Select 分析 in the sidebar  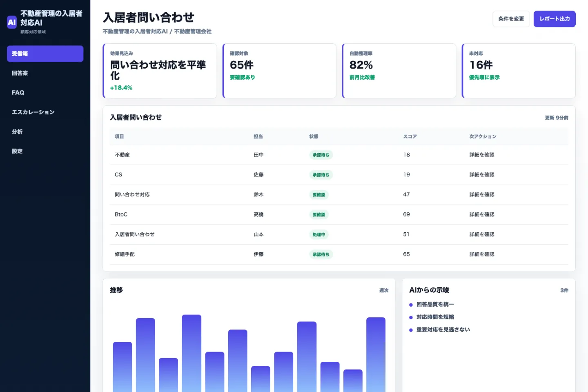[x=45, y=131]
